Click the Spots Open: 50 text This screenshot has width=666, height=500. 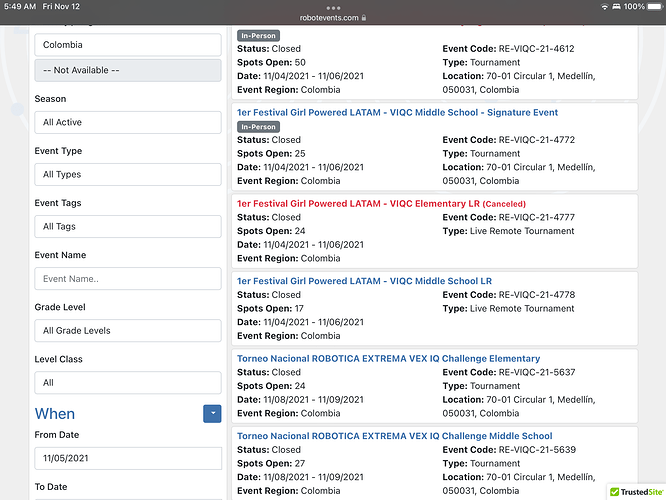click(271, 62)
